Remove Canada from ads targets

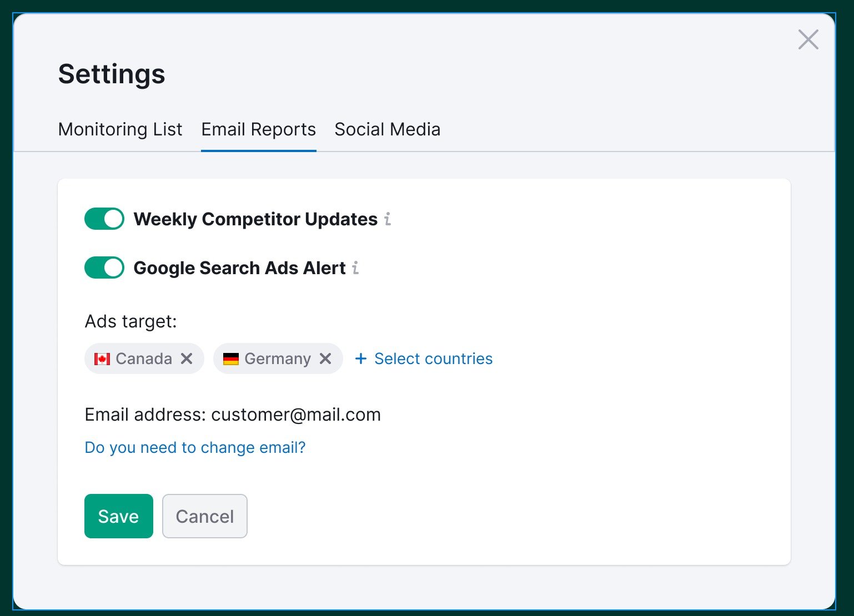pos(187,359)
